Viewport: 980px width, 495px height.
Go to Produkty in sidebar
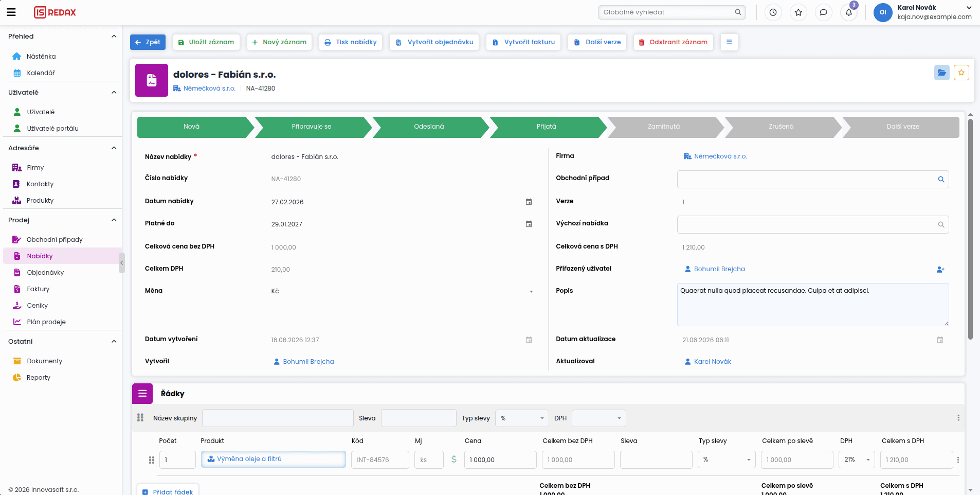pos(40,201)
